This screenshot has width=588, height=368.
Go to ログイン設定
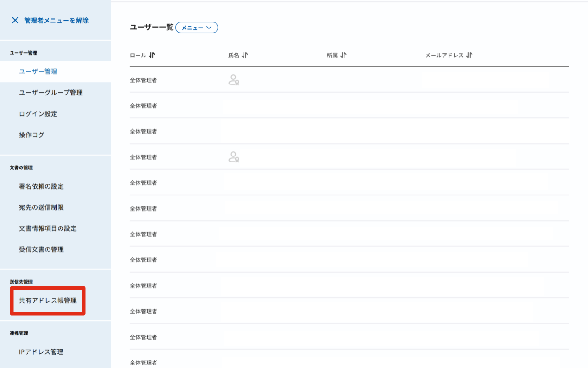click(38, 114)
